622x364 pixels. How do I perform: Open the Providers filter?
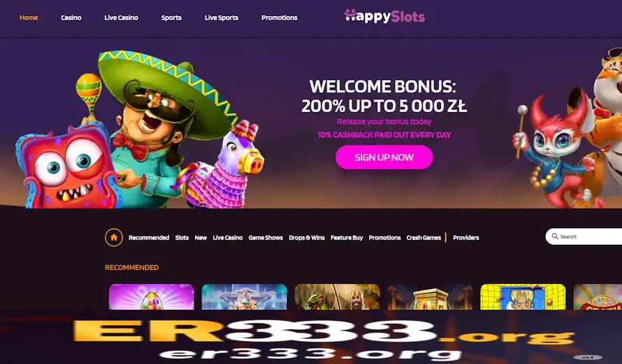(466, 237)
